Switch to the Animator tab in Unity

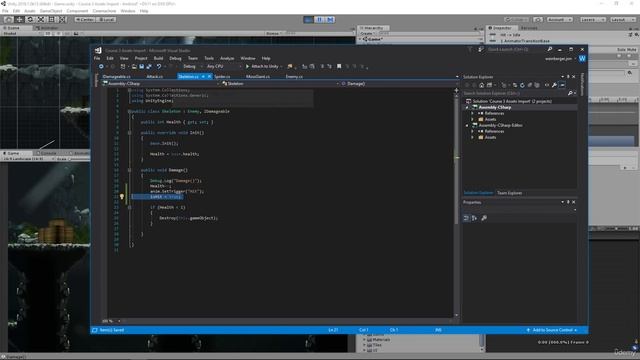pyautogui.click(x=47, y=28)
